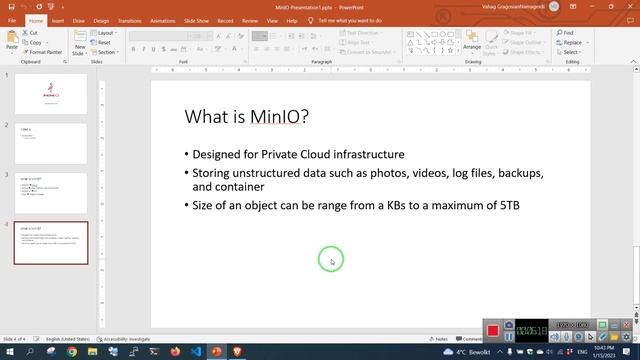The height and width of the screenshot is (360, 640).
Task: Open recorder output folder icon
Action: (614, 337)
